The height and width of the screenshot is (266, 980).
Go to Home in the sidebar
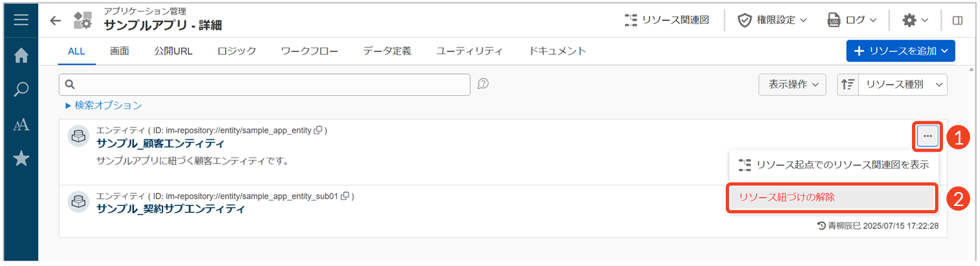pyautogui.click(x=21, y=56)
